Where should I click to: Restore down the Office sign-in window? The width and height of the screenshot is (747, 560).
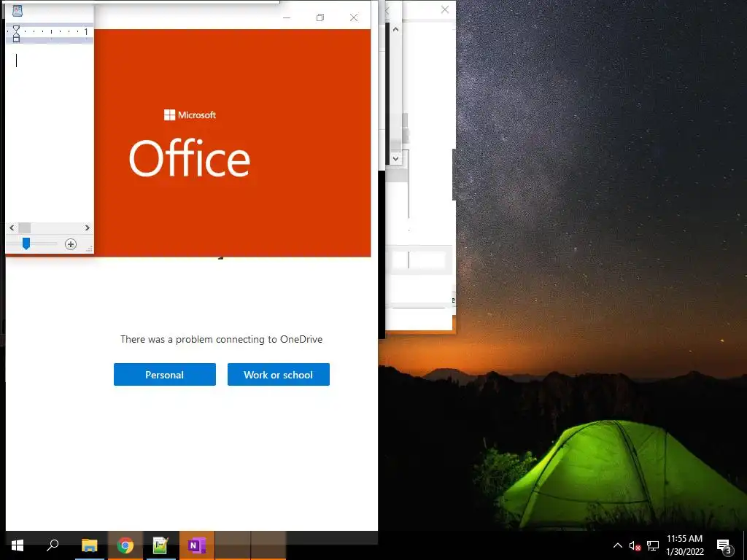320,17
